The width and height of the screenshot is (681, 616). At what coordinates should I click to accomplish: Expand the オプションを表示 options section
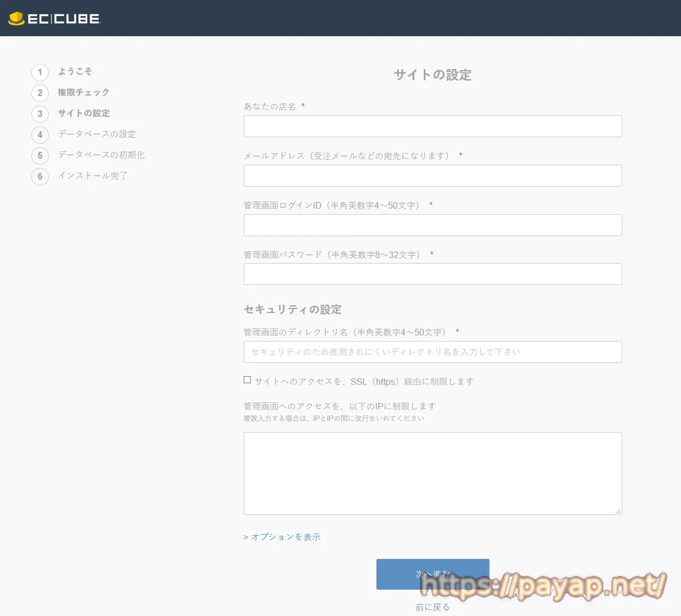pos(282,537)
